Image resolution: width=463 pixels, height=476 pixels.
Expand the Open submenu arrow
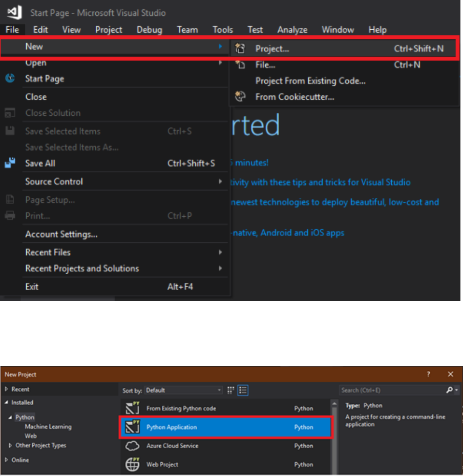click(x=220, y=63)
